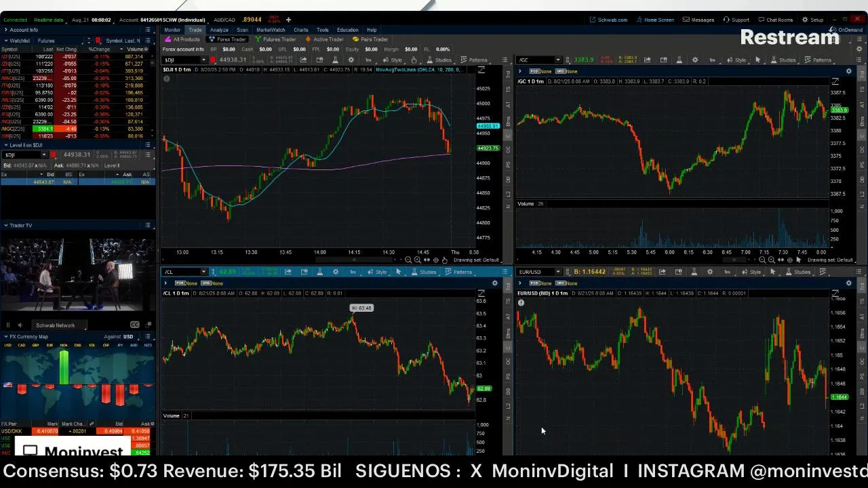Open the Schwab.com link
The image size is (868, 488).
point(608,20)
